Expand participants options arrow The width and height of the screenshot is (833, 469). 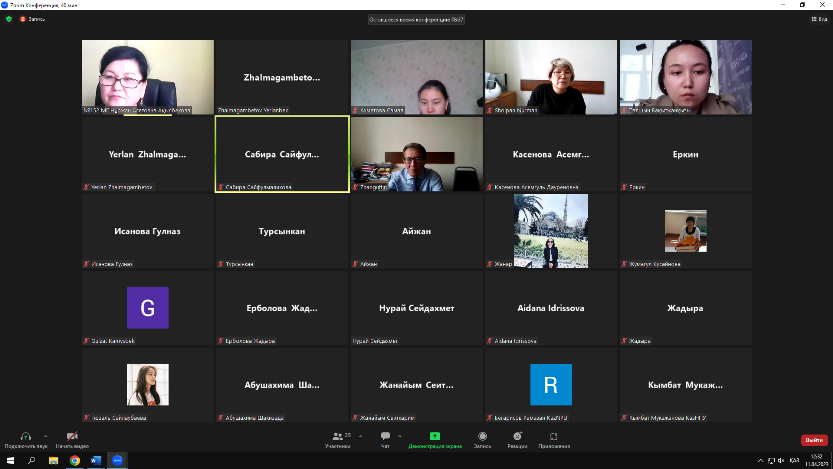359,434
